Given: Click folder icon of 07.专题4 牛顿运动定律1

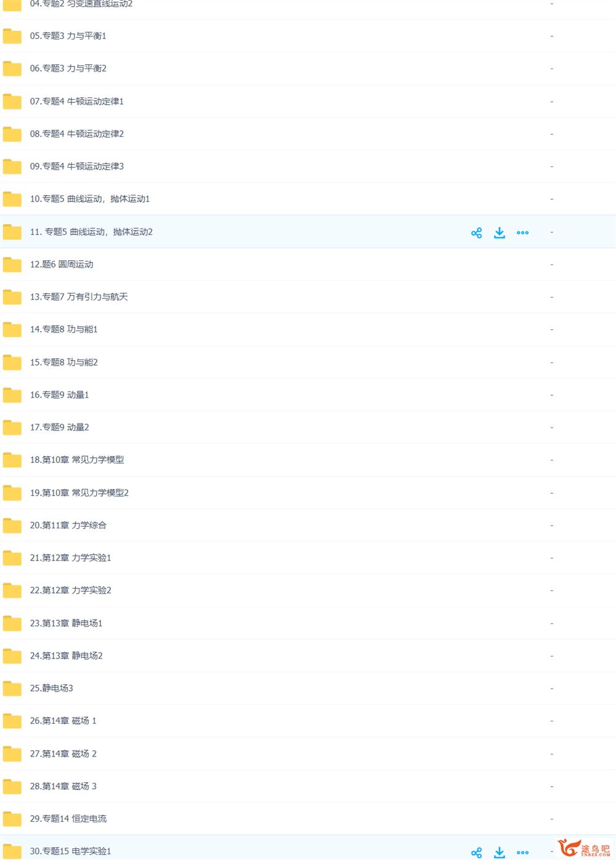Looking at the screenshot, I should click(x=12, y=101).
